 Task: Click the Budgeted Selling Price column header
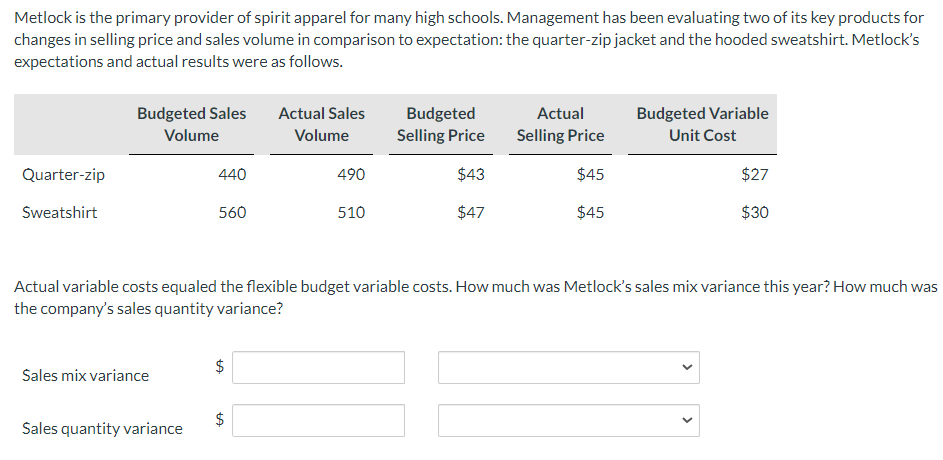[x=440, y=124]
